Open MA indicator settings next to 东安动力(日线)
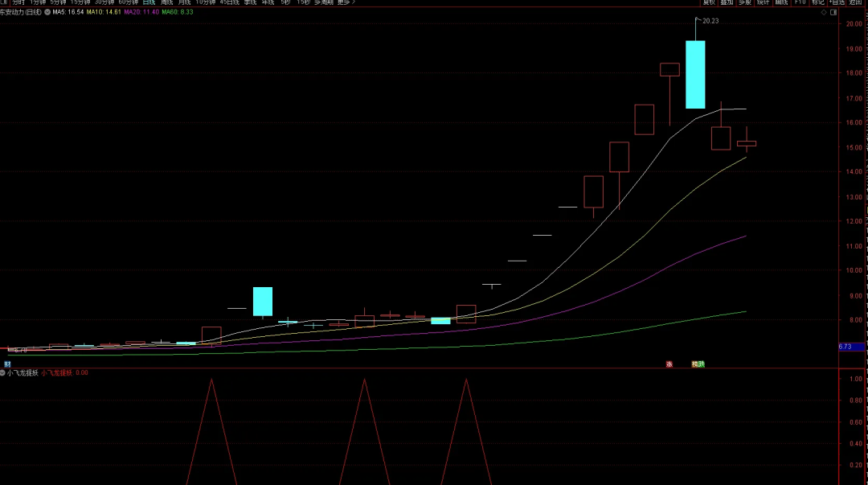 click(47, 12)
